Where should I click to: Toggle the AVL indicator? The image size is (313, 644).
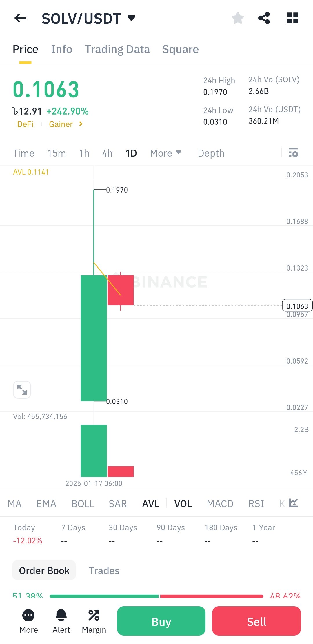click(x=150, y=504)
